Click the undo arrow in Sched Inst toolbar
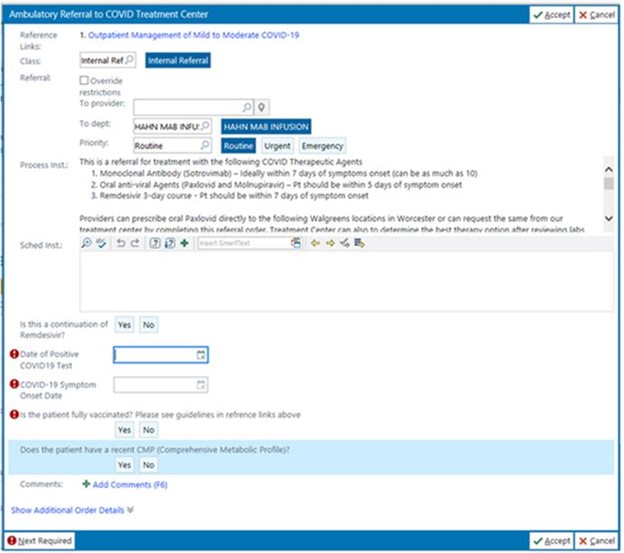Viewport: 624px width, 553px height. point(121,243)
